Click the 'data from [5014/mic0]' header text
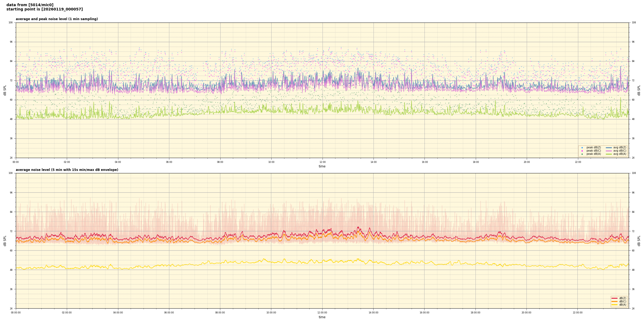Screen dimensions: 644x322 point(30,5)
